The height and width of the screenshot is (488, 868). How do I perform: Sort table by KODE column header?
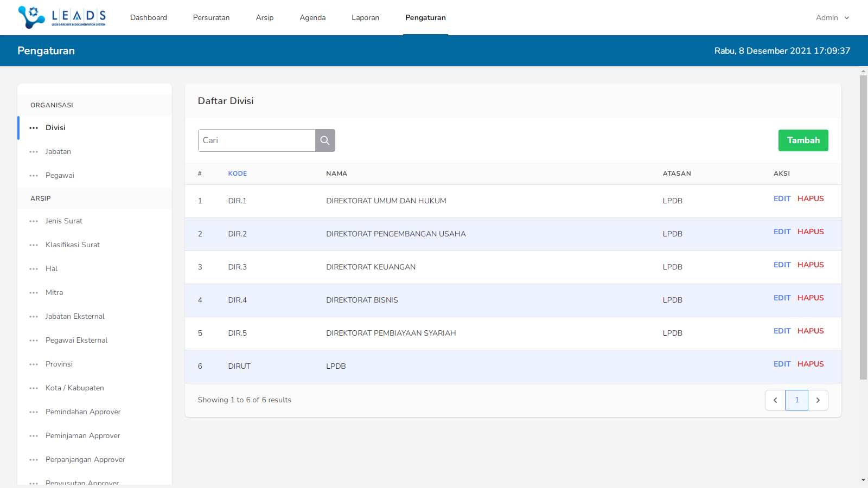click(237, 174)
